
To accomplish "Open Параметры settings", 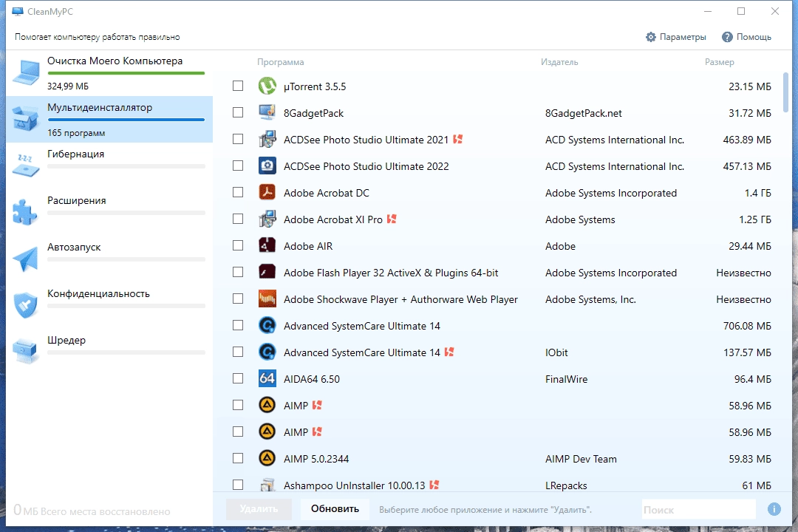I will [x=676, y=37].
